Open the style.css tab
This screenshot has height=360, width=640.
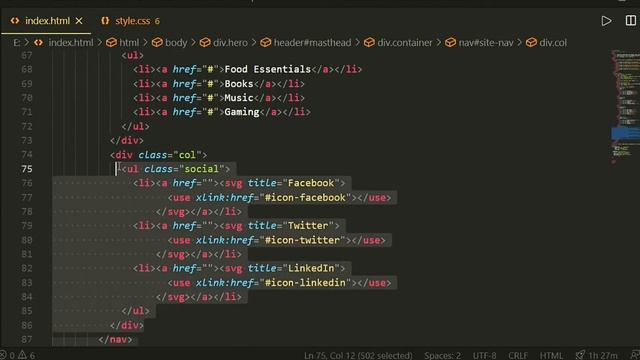tap(132, 21)
